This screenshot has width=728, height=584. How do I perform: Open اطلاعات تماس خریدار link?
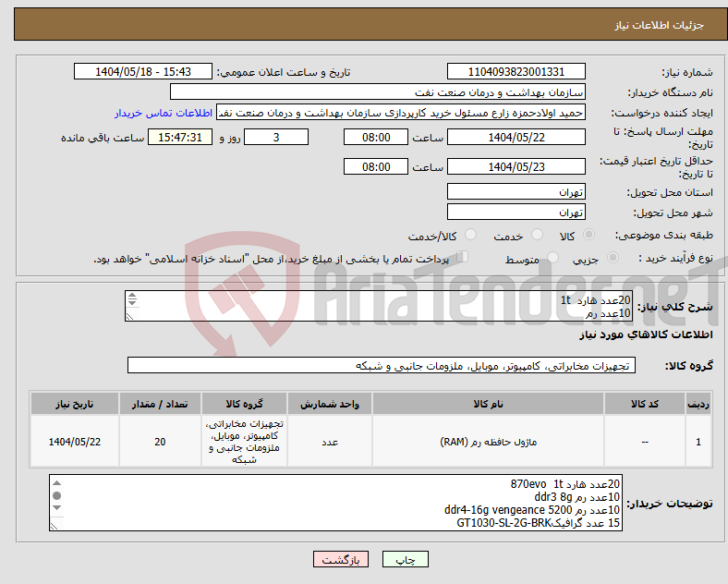164,113
